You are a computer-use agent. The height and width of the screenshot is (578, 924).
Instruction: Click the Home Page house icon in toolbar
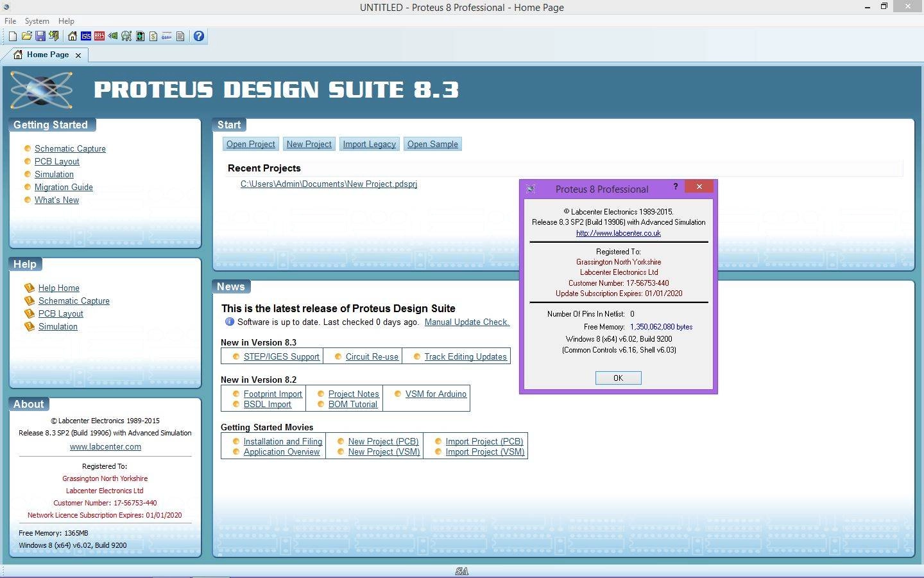pos(73,36)
